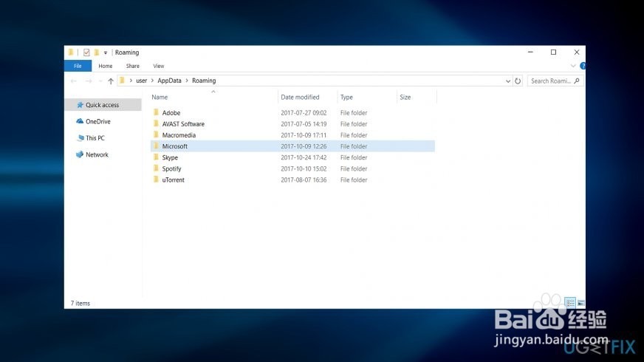
Task: Switch to Details view layout icon
Action: (570, 303)
